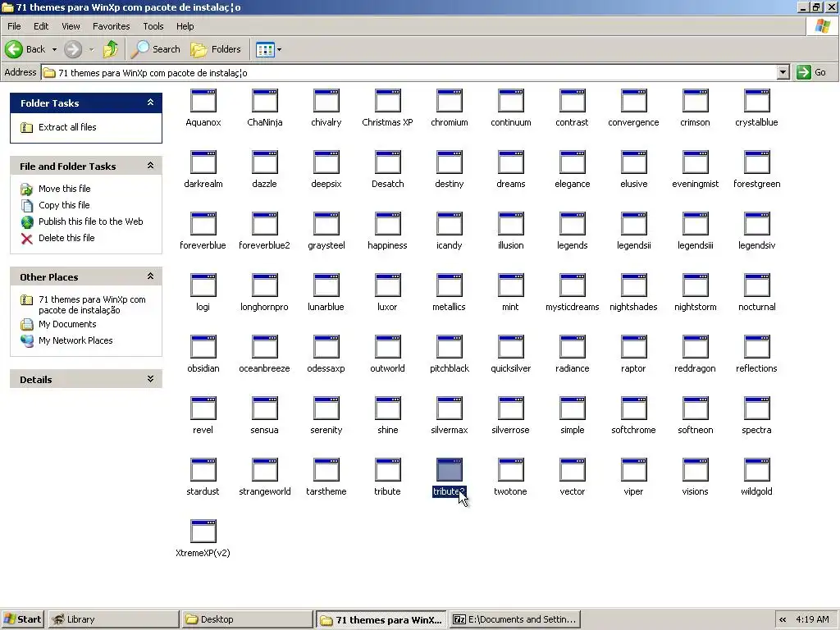Viewport: 840px width, 630px height.
Task: Select the icandy theme file icon
Action: click(x=449, y=224)
